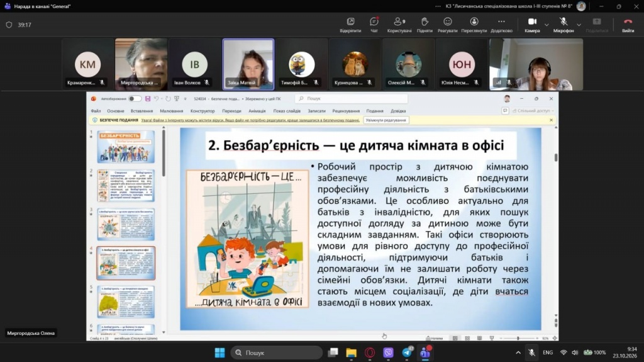The height and width of the screenshot is (362, 644).
Task: Open the View layout options
Action: coord(474,25)
